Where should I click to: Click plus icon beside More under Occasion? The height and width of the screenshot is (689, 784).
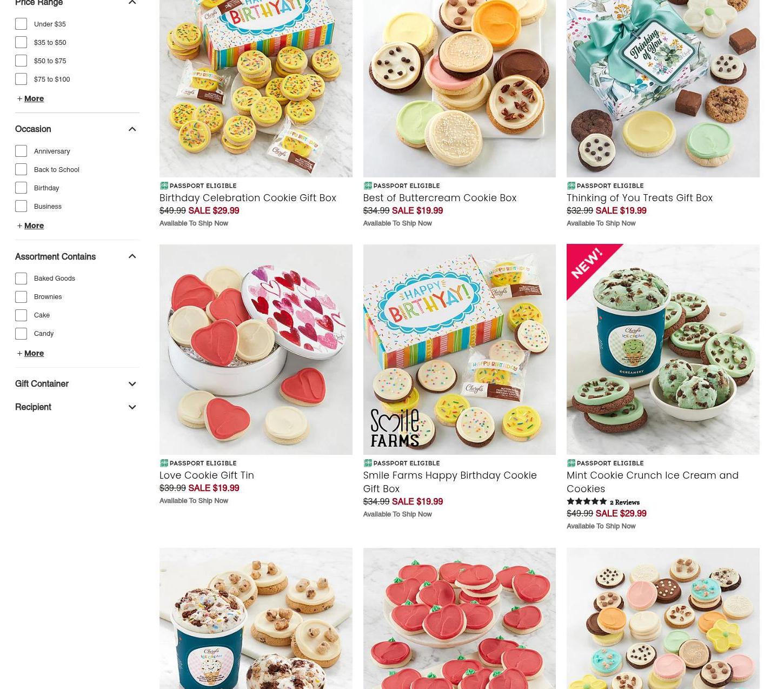click(x=19, y=226)
